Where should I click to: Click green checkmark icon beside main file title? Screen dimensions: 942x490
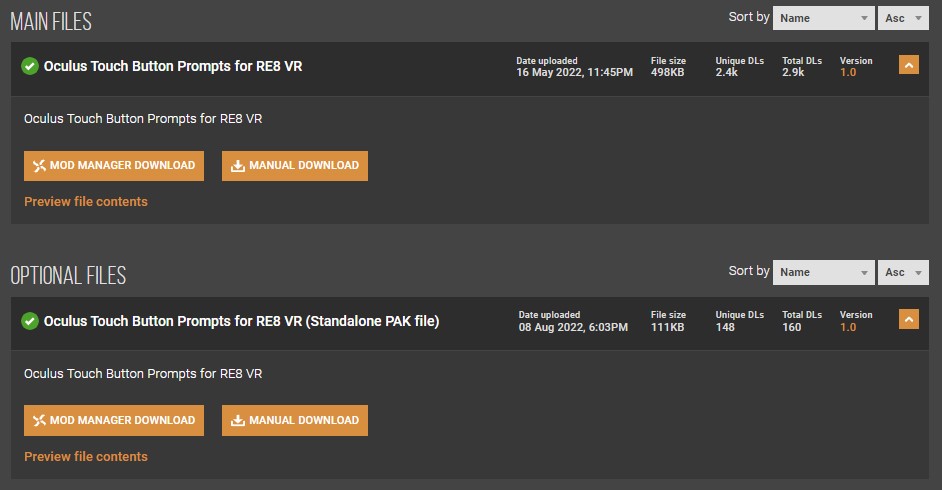point(30,66)
